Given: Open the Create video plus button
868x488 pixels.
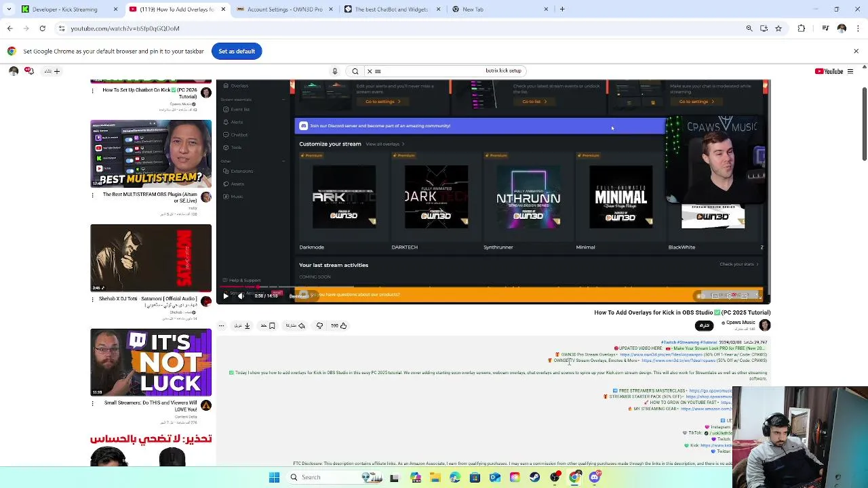Looking at the screenshot, I should [x=52, y=71].
